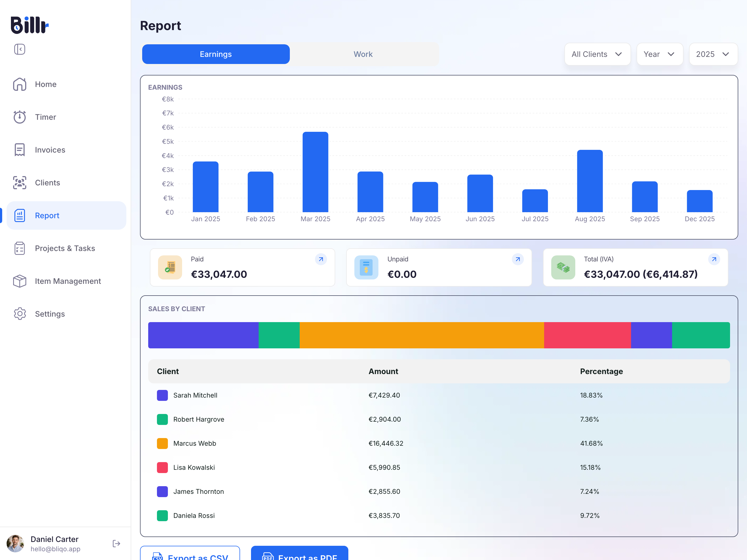Click the Client column header
The height and width of the screenshot is (560, 747).
168,371
